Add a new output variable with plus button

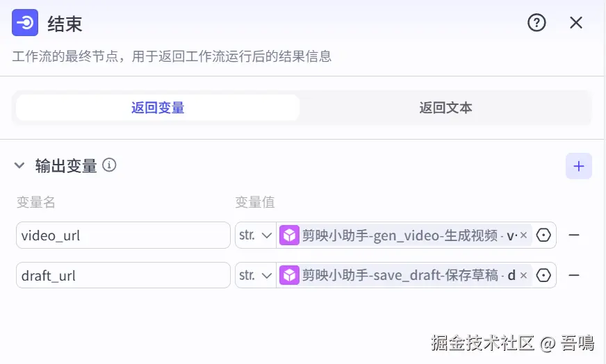point(579,166)
